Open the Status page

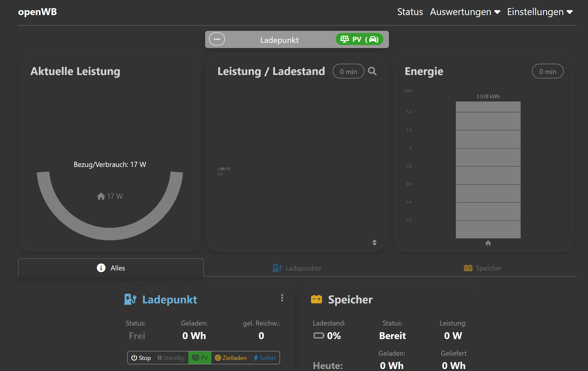pyautogui.click(x=410, y=12)
